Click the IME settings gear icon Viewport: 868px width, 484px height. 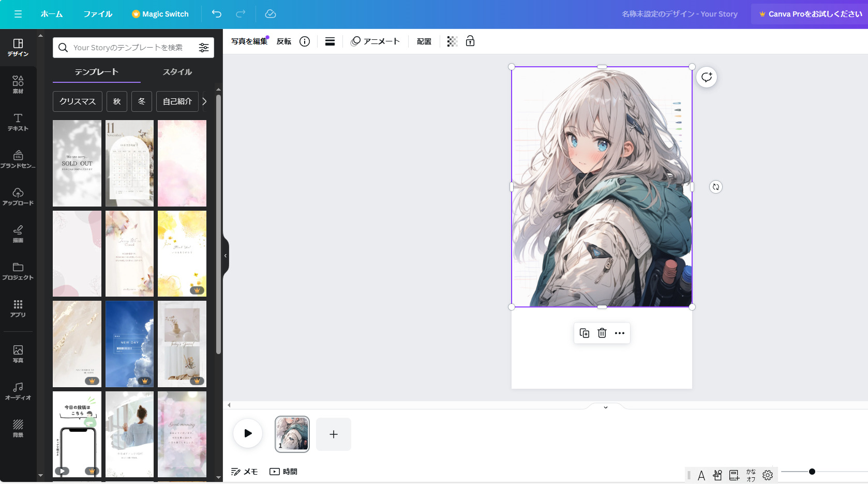click(768, 475)
